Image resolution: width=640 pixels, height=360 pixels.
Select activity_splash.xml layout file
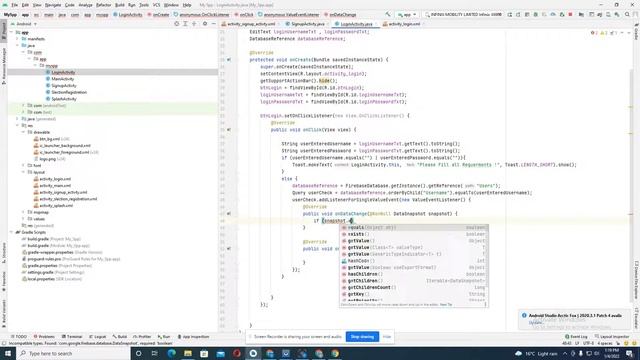56,206
